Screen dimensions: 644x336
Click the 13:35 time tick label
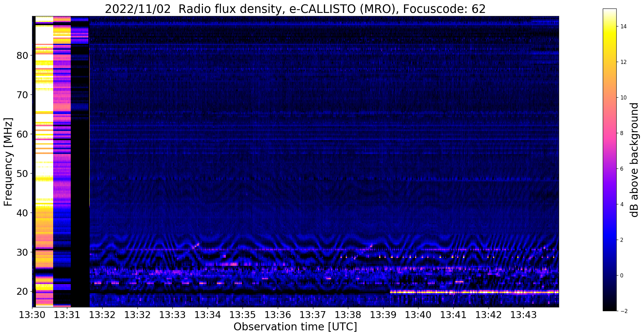coord(243,315)
